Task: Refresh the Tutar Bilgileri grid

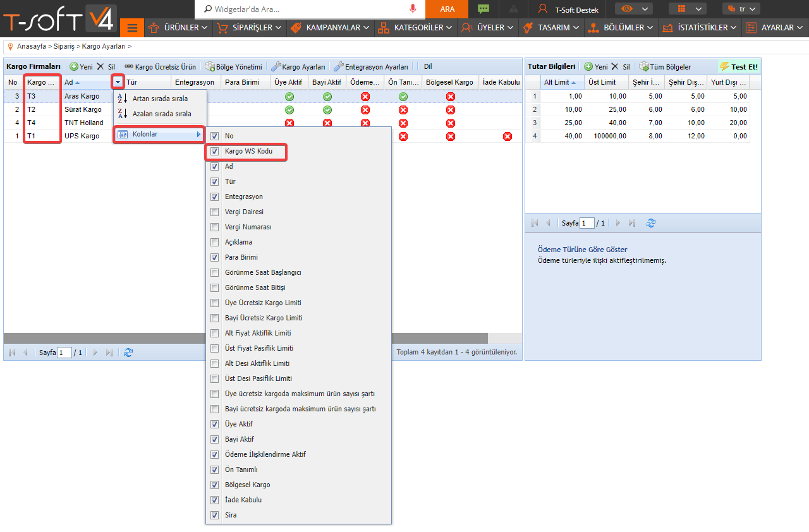Action: click(x=651, y=223)
